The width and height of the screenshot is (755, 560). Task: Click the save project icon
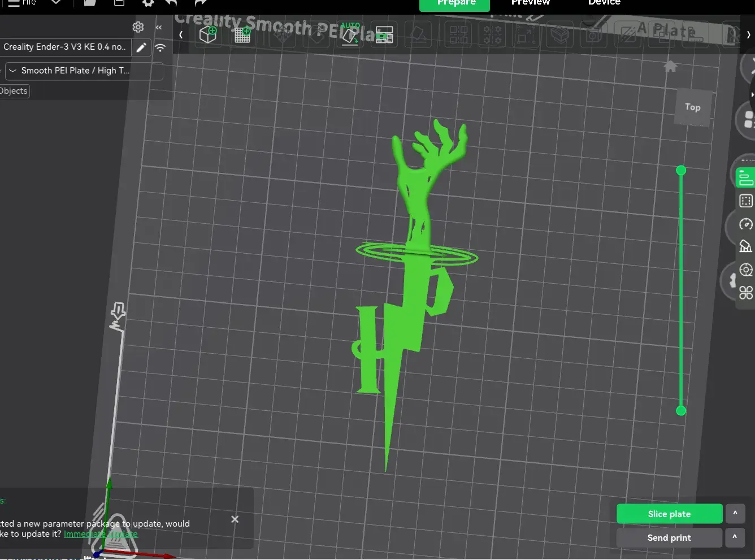pyautogui.click(x=119, y=3)
